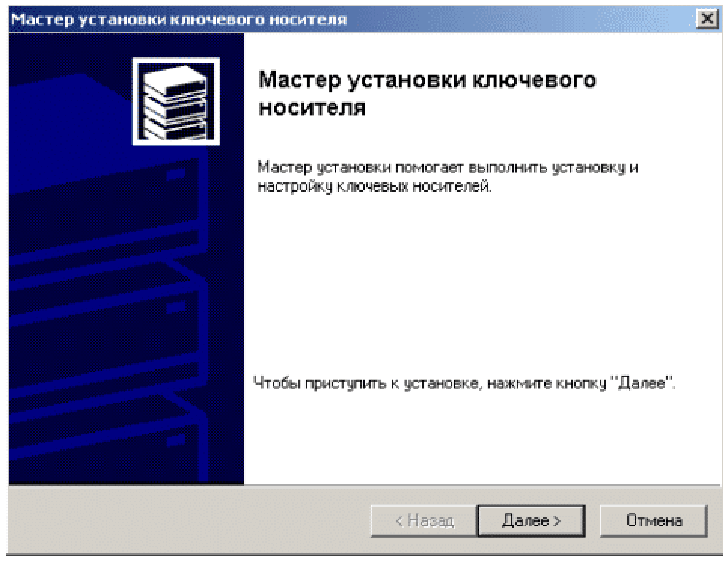Viewport: 728px width, 561px height.
Task: Click the dark blue left banner panel
Action: click(127, 259)
